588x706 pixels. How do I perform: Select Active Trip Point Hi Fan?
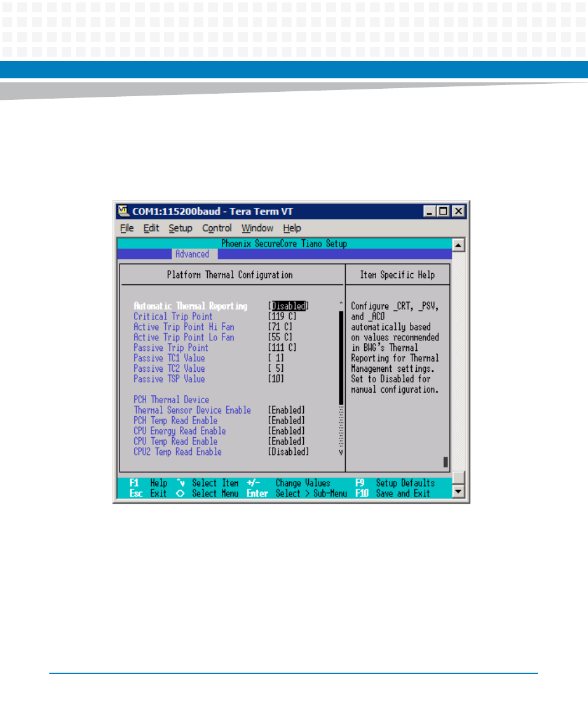[184, 327]
